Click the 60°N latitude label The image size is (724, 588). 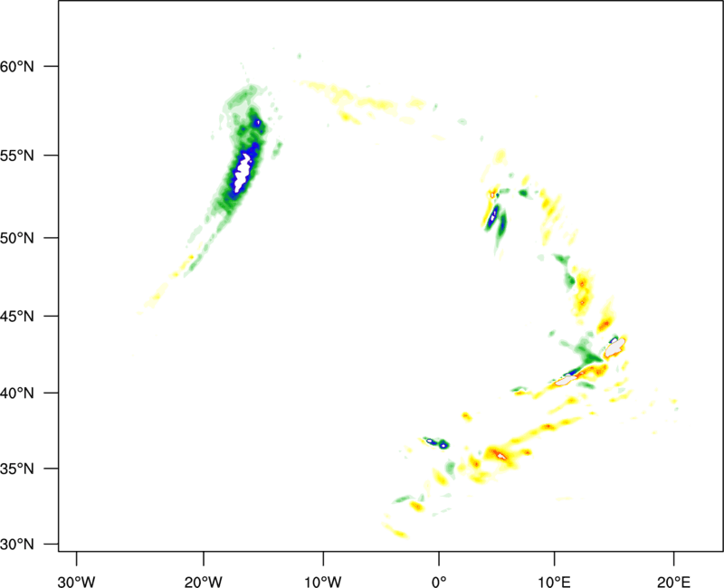click(x=17, y=66)
